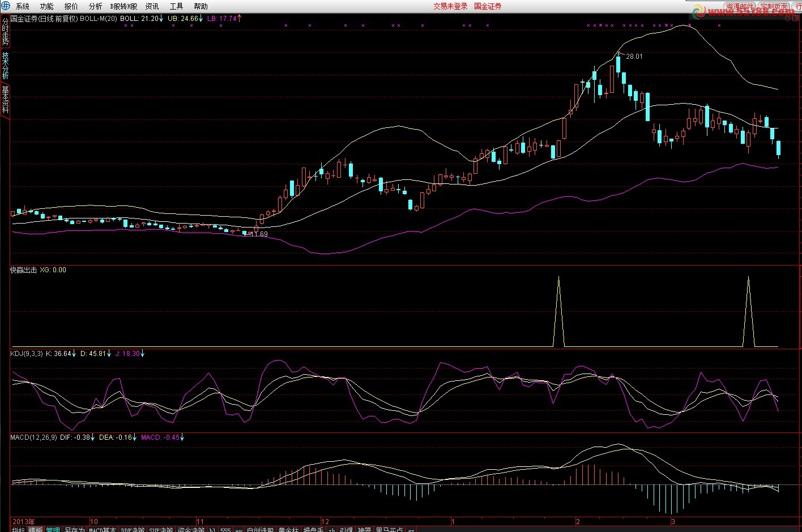Open the 分析 menu
Viewport: 802px width, 532px height.
[95, 6]
